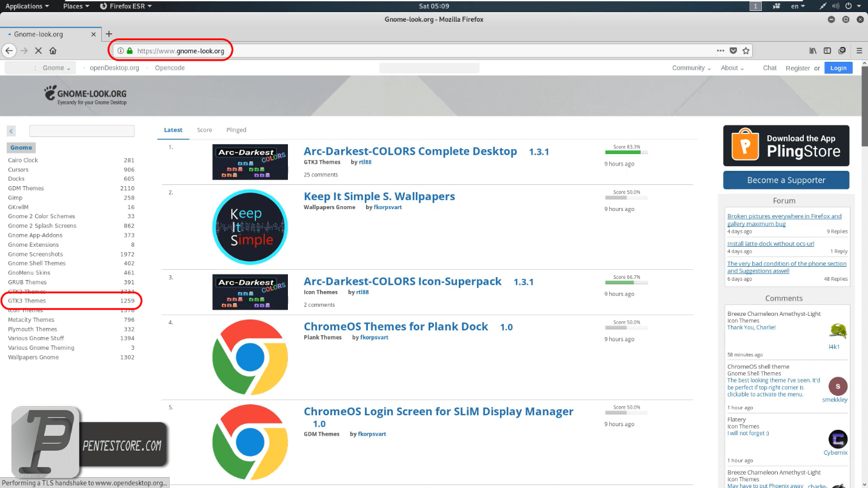This screenshot has height=488, width=868.
Task: Expand the About dropdown
Action: 732,68
